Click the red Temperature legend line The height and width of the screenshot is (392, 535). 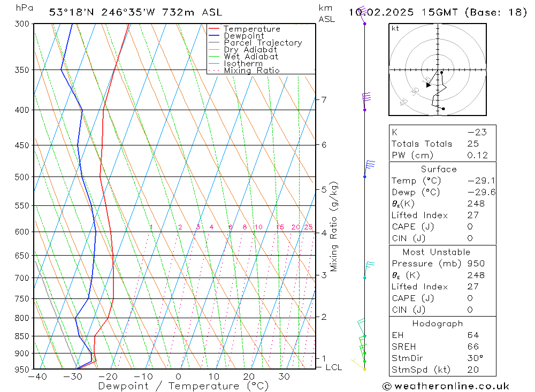[x=214, y=28]
